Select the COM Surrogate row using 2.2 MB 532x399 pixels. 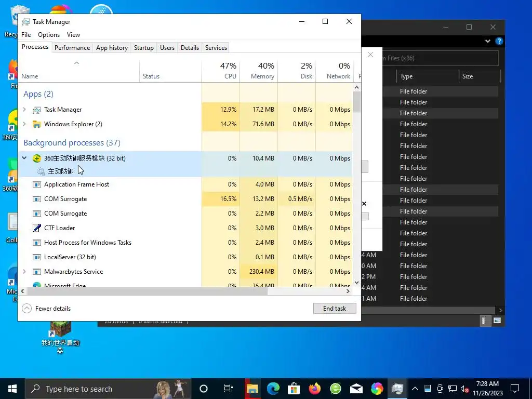(x=185, y=214)
